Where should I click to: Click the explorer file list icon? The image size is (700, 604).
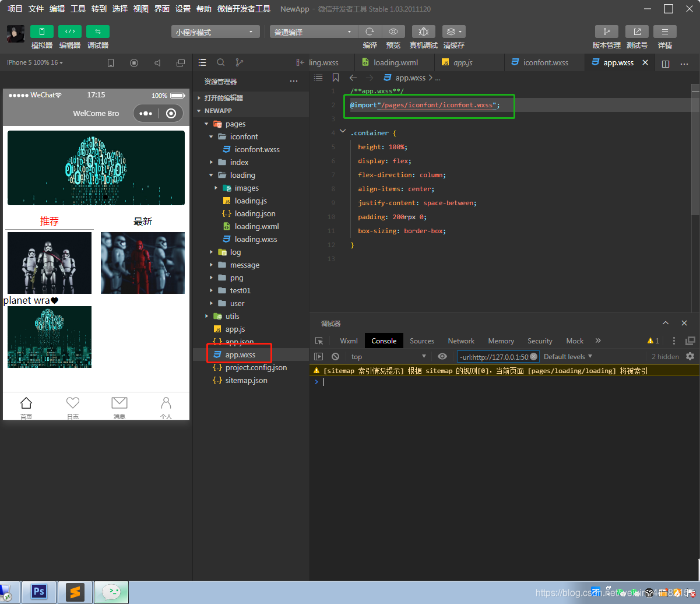pyautogui.click(x=202, y=62)
